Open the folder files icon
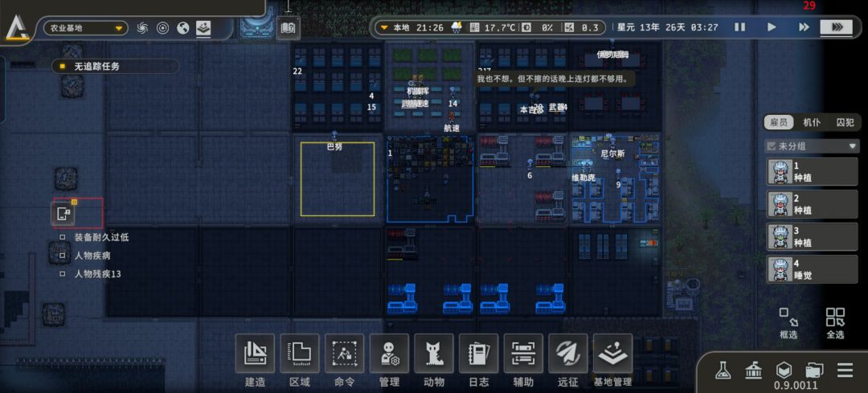The image size is (868, 393). pos(814,370)
